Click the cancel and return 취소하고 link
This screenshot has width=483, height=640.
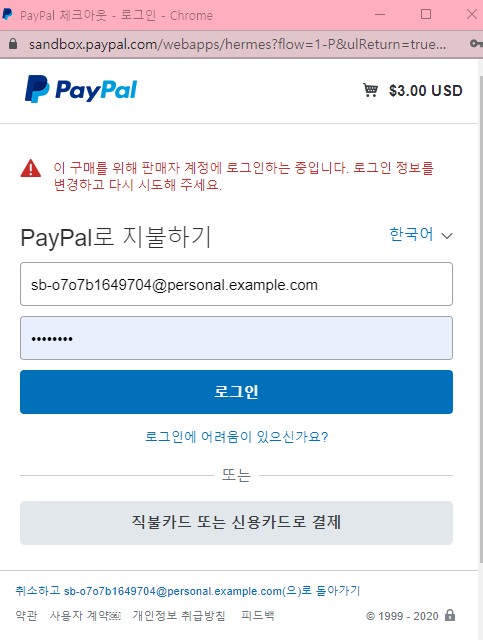188,591
